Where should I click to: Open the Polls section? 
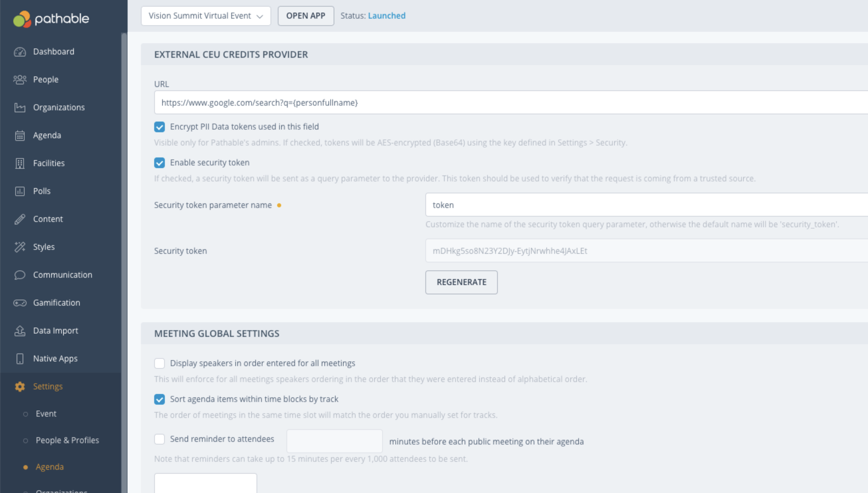pos(42,191)
